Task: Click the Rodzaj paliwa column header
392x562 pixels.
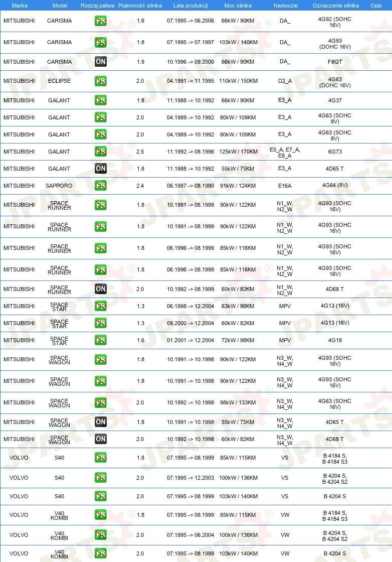Action: click(x=97, y=6)
